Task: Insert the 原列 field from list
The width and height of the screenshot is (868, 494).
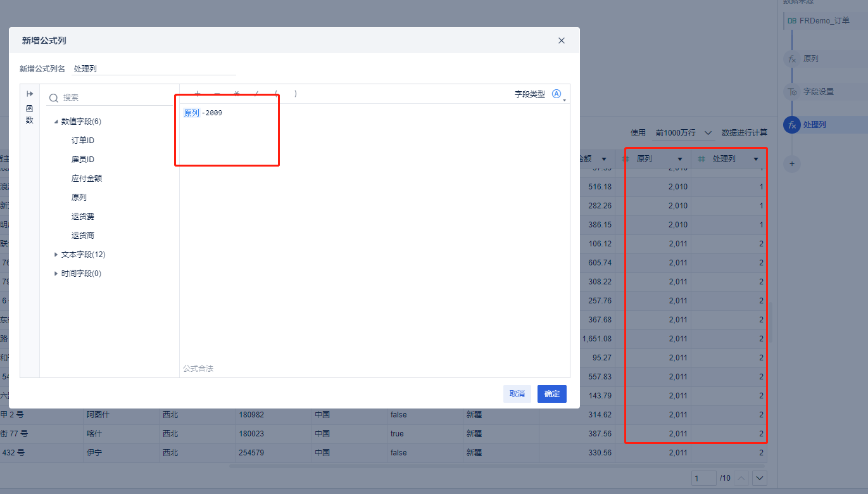Action: [x=79, y=198]
